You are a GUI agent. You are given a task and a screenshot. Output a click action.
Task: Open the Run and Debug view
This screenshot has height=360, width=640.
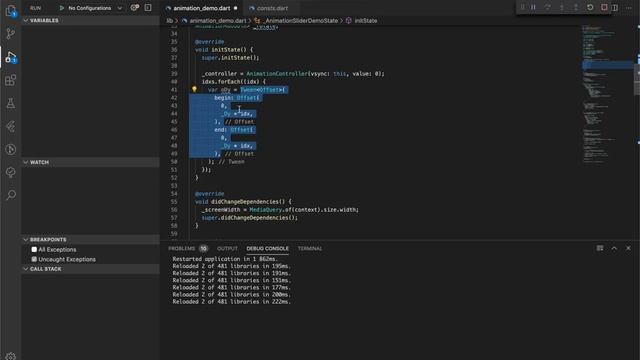(11, 57)
